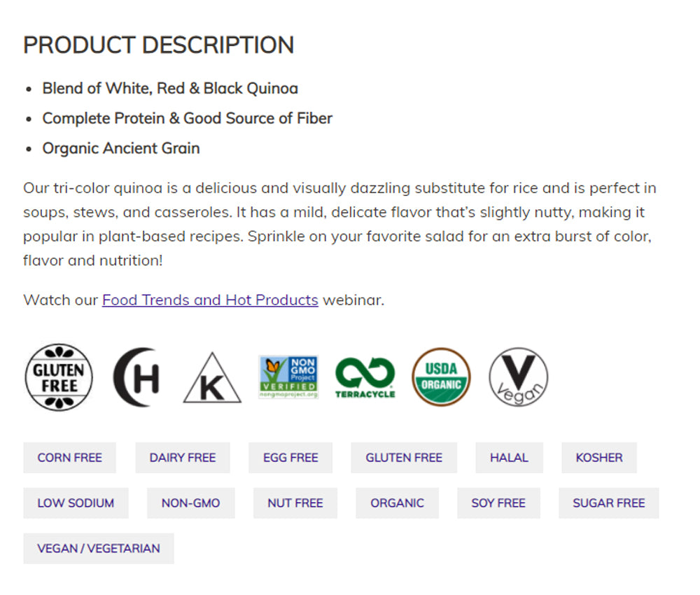700x595 pixels.
Task: Select the DAIRY FREE tag
Action: point(182,458)
